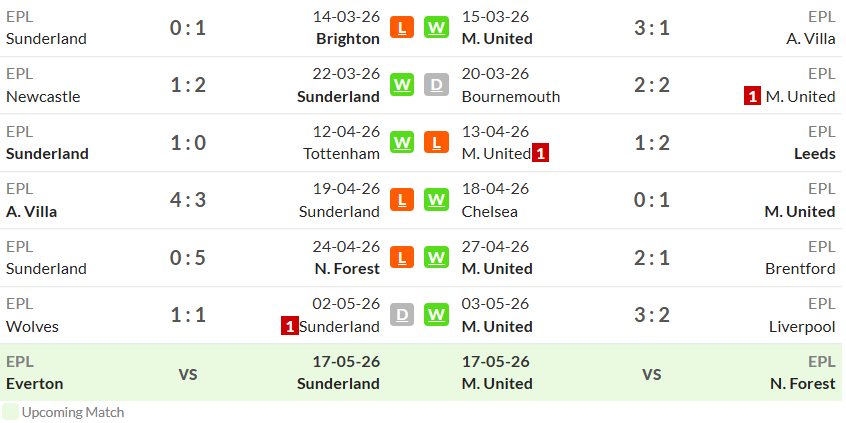Open the 0 : 1 Sunderland Brighton score
Image resolution: width=846 pixels, height=423 pixels.
188,28
